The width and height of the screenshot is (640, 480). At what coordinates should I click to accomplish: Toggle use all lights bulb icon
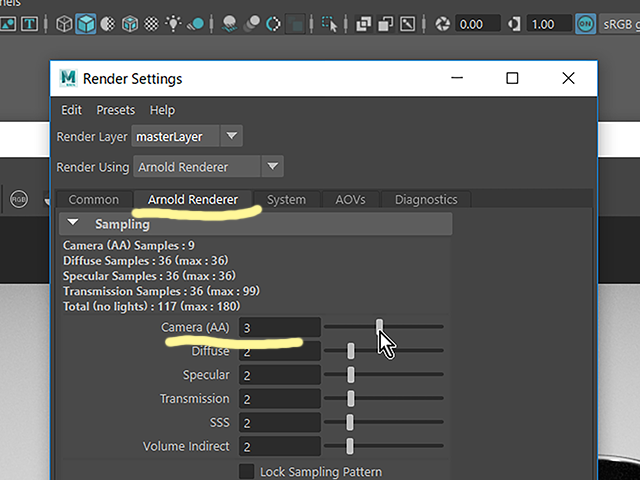click(173, 24)
